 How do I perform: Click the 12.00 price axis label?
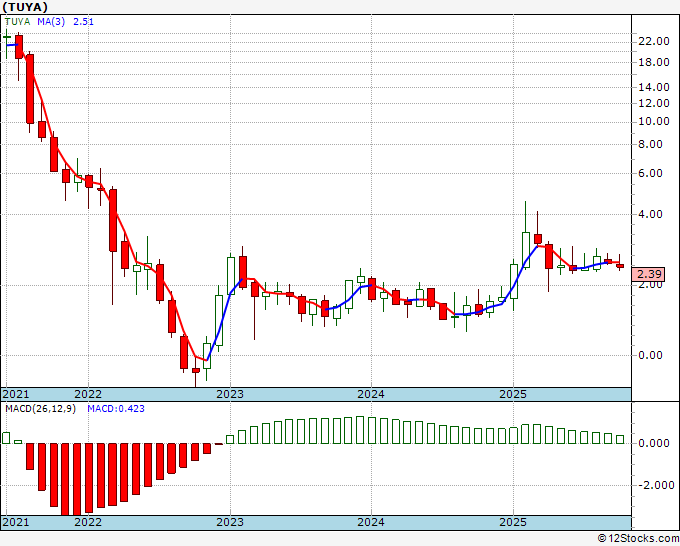pyautogui.click(x=654, y=103)
